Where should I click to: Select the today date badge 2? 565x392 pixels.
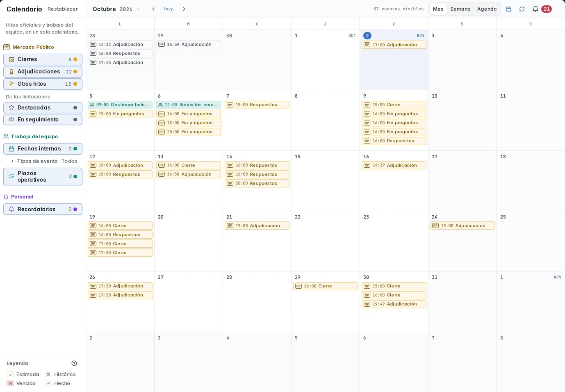[367, 36]
